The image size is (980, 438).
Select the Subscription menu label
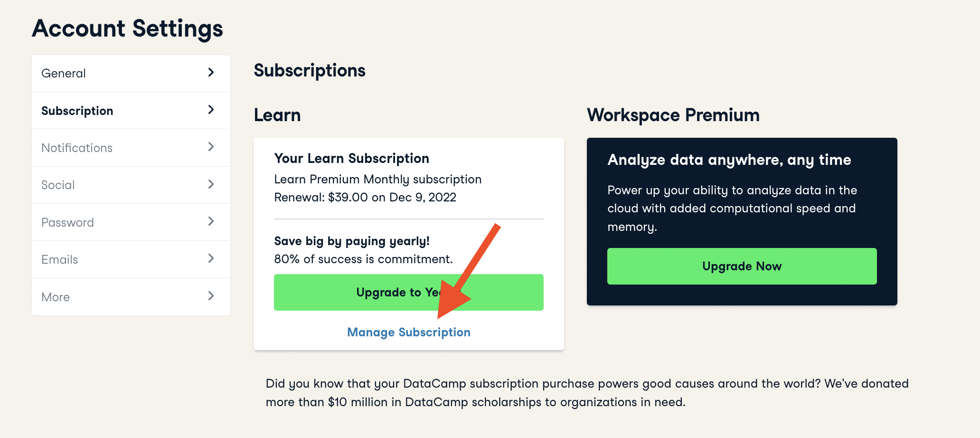[x=77, y=111]
